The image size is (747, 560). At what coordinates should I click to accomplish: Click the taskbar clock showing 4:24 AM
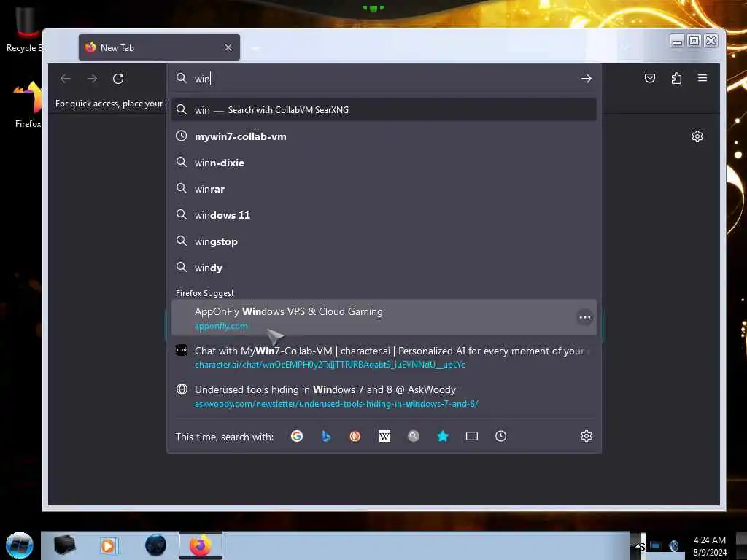coord(709,546)
